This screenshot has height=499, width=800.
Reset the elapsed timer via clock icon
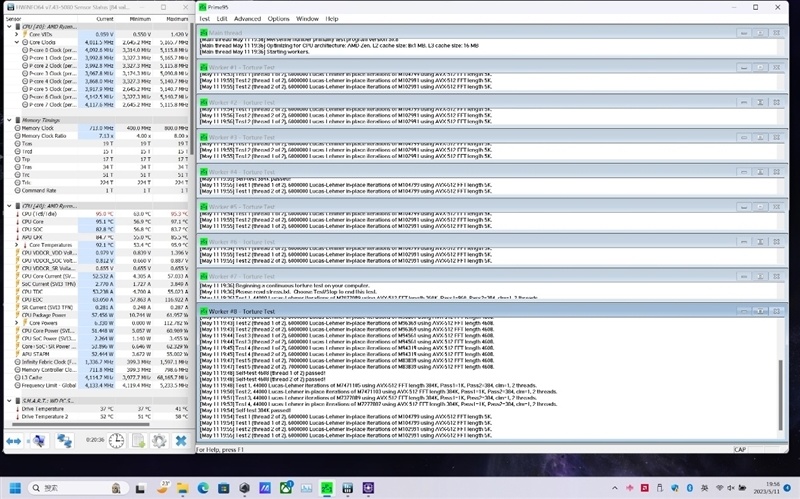pyautogui.click(x=116, y=441)
